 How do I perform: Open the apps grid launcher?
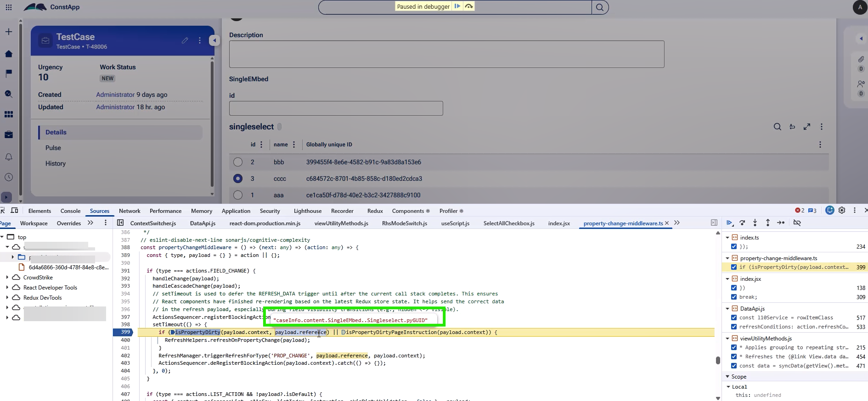pos(9,7)
